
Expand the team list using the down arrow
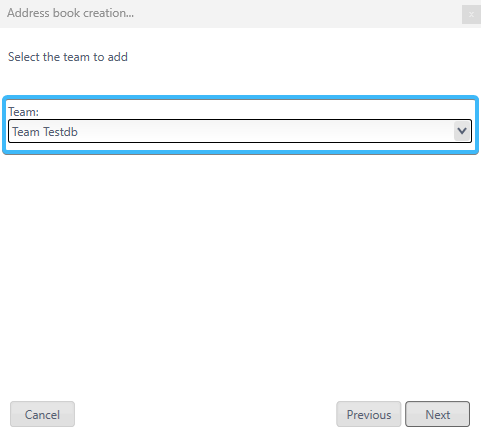tap(462, 131)
